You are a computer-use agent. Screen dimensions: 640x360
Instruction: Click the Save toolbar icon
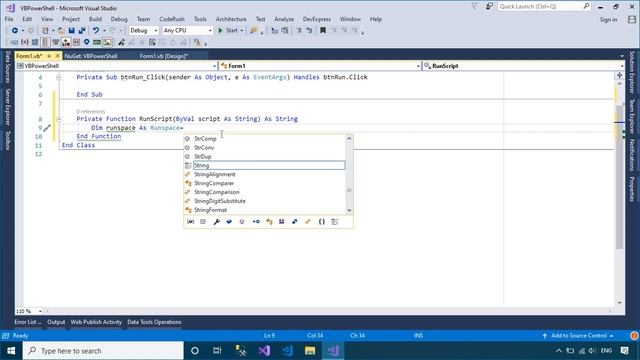pos(71,31)
